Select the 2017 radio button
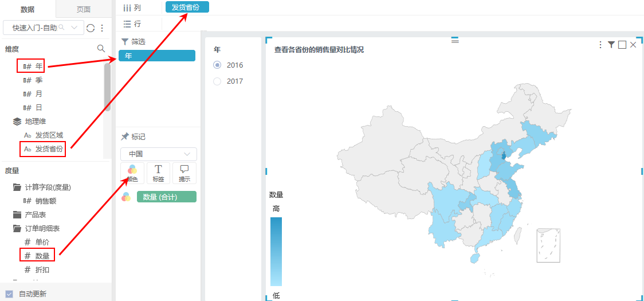 pyautogui.click(x=217, y=81)
